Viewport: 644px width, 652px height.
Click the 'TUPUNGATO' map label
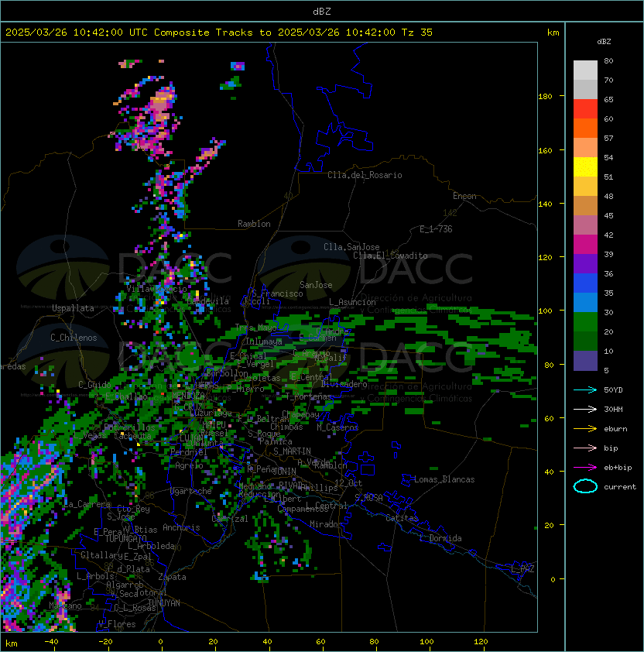pos(125,538)
